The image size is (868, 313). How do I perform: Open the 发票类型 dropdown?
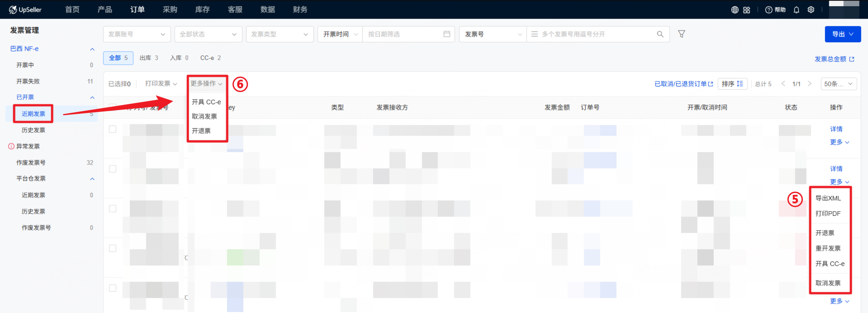pos(279,34)
